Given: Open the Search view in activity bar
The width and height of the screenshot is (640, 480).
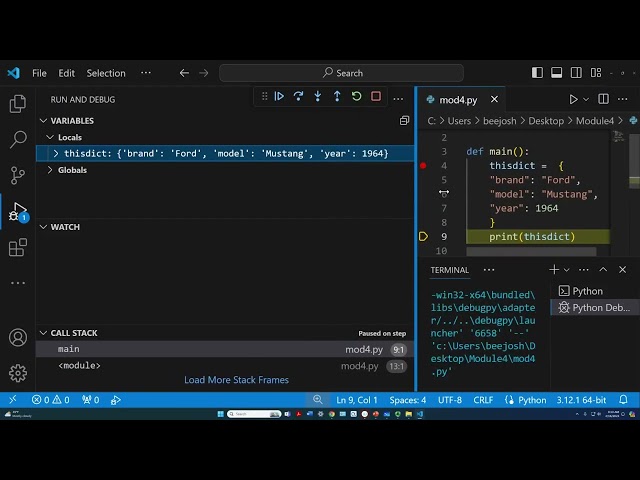Looking at the screenshot, I should click(x=18, y=139).
